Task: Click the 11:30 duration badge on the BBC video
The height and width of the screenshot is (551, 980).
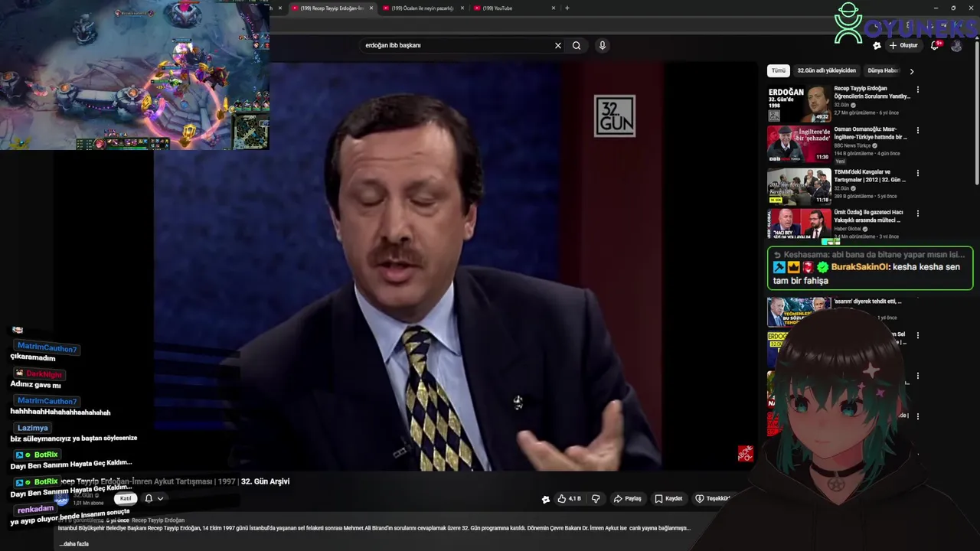Action: click(x=822, y=157)
